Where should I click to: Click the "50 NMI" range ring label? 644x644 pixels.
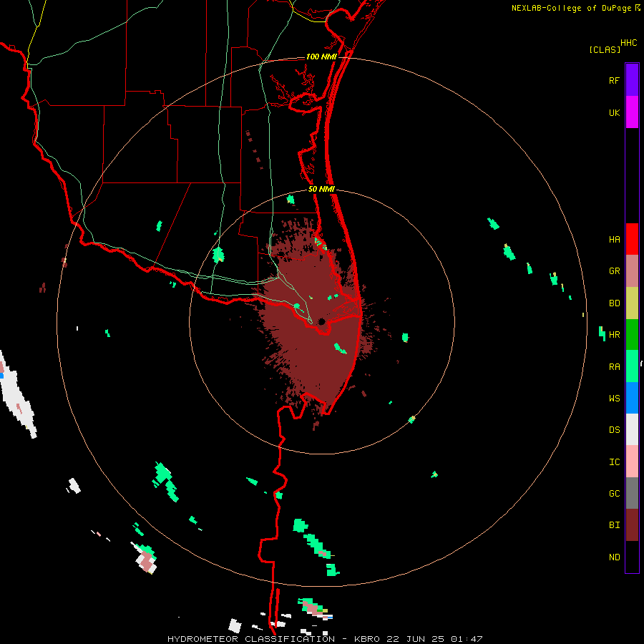coord(321,189)
